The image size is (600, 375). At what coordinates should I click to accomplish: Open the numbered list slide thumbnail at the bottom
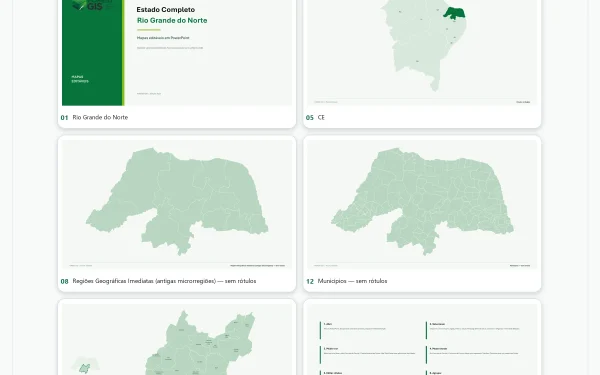422,339
